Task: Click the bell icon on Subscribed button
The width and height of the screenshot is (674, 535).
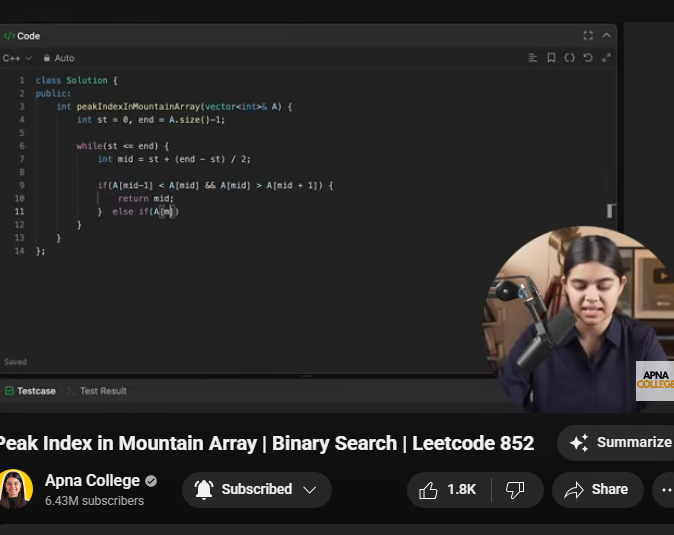Action: click(x=204, y=489)
